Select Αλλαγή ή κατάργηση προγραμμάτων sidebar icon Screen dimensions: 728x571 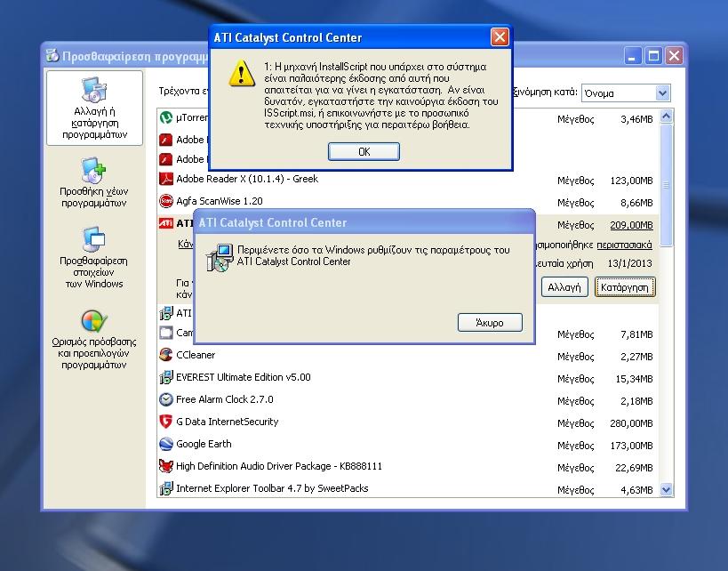click(x=95, y=109)
